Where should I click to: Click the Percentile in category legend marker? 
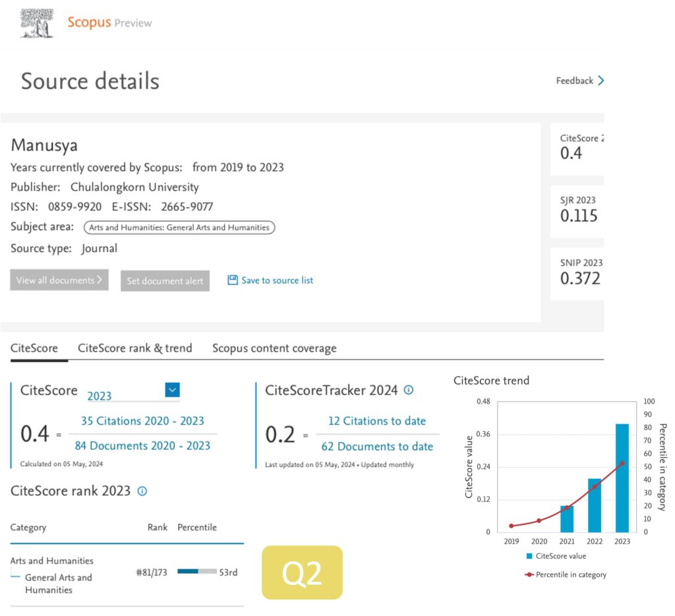(x=529, y=574)
